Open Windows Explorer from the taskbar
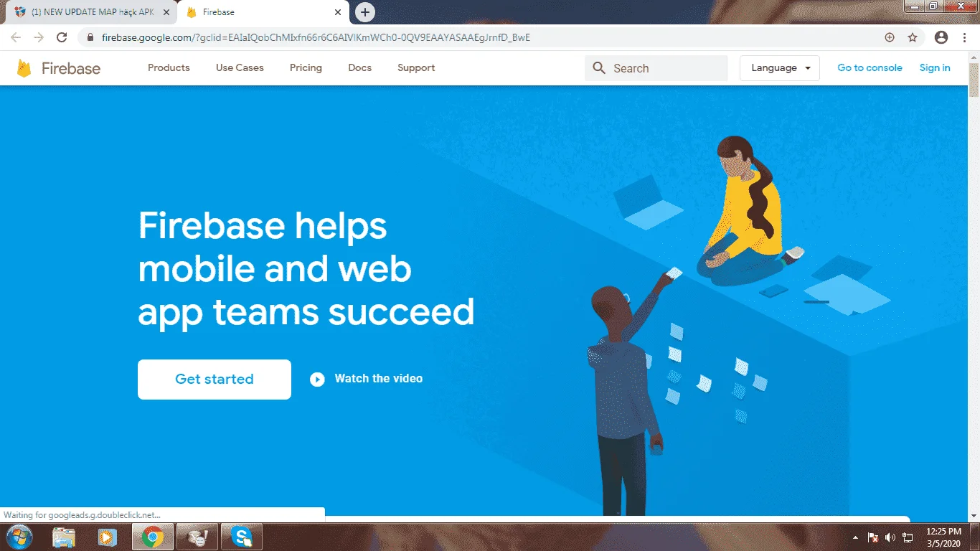The image size is (980, 551). (x=64, y=537)
